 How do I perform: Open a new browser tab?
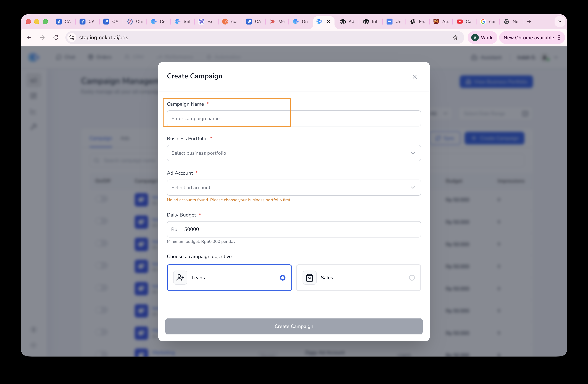pos(529,22)
